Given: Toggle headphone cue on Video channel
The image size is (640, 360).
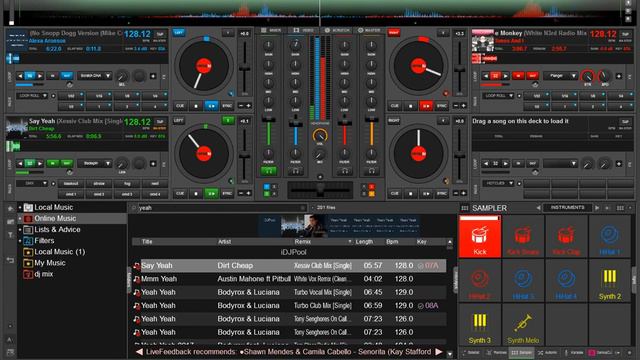Looking at the screenshot, I should [296, 171].
